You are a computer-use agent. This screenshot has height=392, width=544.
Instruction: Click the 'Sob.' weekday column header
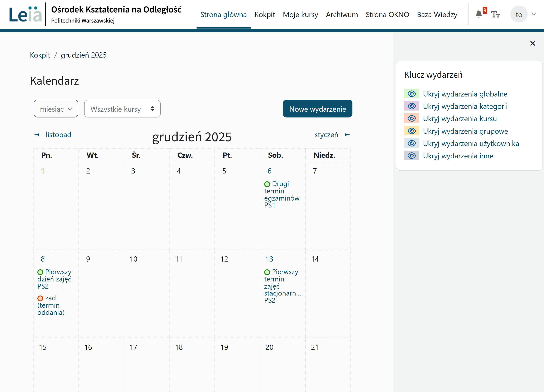[x=276, y=155]
